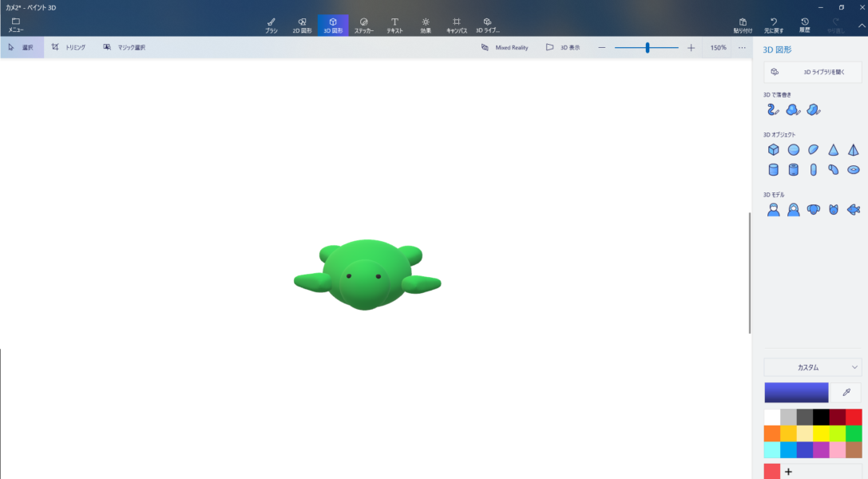This screenshot has height=479, width=868.
Task: Choose the green color swatch
Action: click(854, 433)
